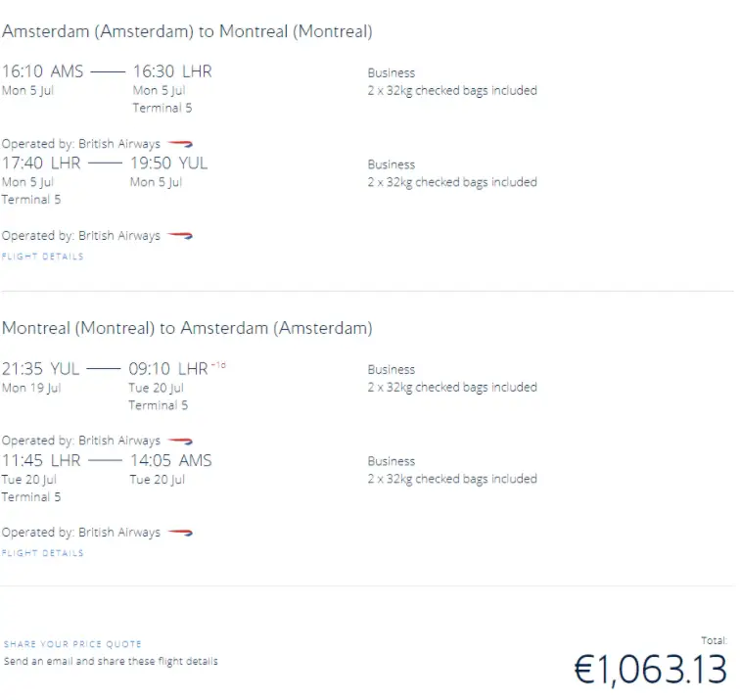Viewport: 740px width, 700px height.
Task: Click the 16:10 AMS departure time
Action: 42,71
